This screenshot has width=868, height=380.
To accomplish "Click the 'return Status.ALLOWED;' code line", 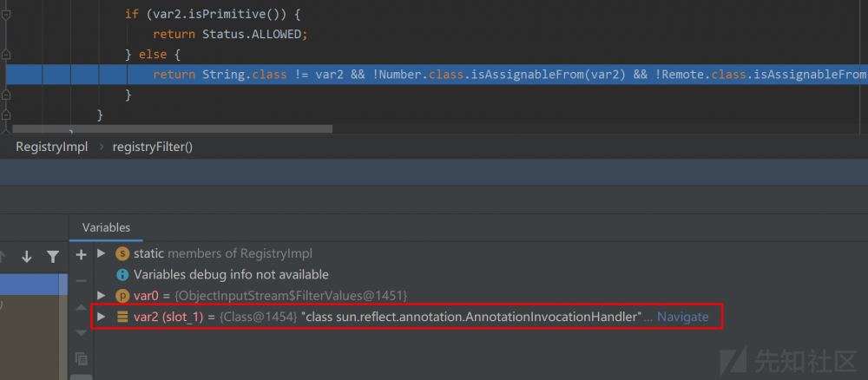I will point(230,35).
